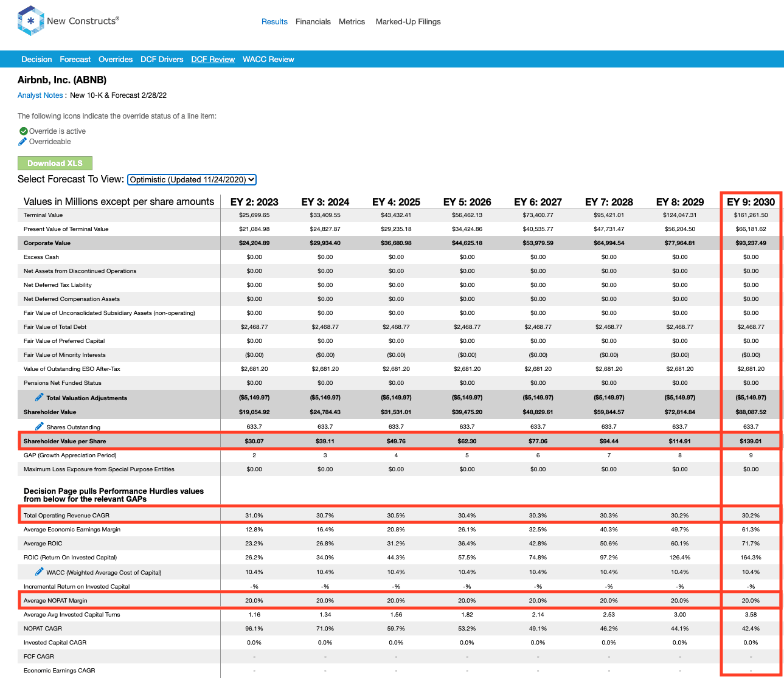Click the Corporate Value row label
The width and height of the screenshot is (784, 678).
[x=47, y=243]
